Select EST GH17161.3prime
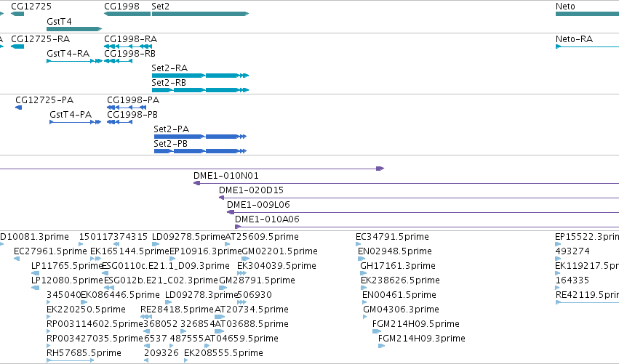619x364 pixels. coord(398,266)
